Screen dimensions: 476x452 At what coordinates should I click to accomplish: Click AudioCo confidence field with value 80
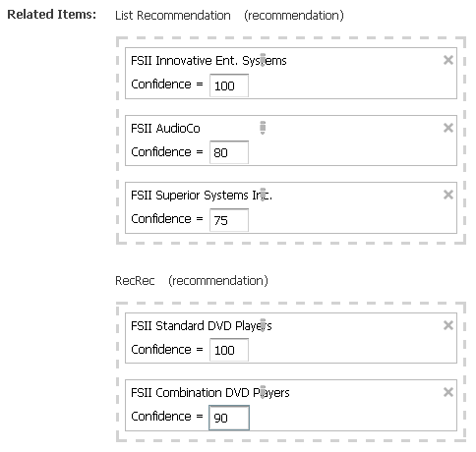pyautogui.click(x=229, y=152)
